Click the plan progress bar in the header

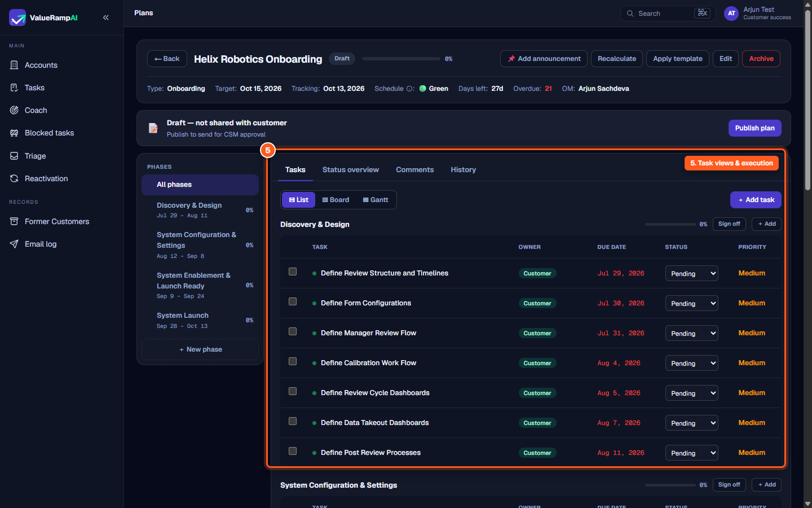point(401,59)
